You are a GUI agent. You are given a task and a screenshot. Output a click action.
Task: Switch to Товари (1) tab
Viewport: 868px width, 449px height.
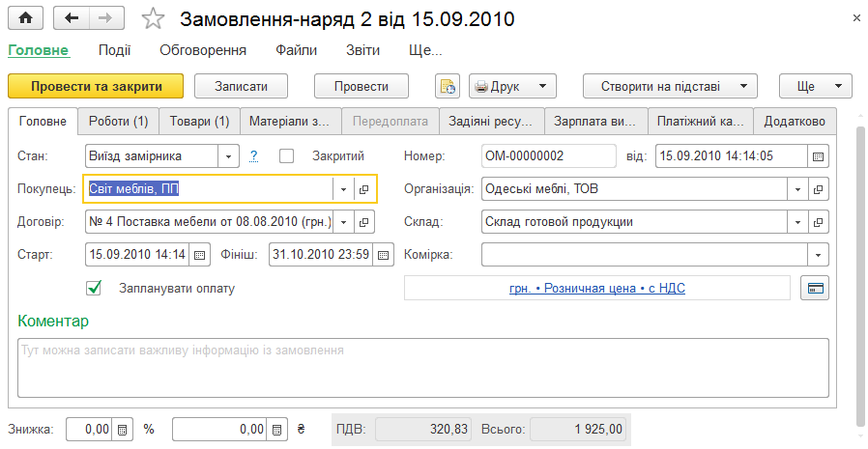click(x=199, y=121)
